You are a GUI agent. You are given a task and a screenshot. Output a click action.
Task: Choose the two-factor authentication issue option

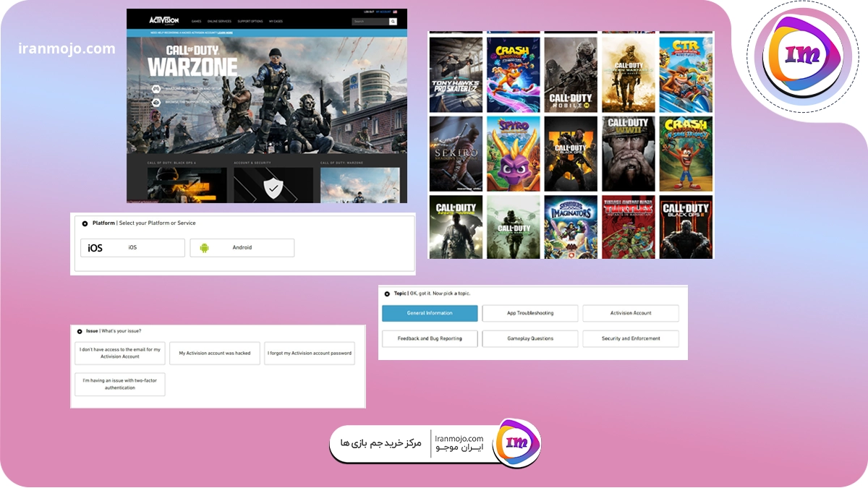click(120, 384)
